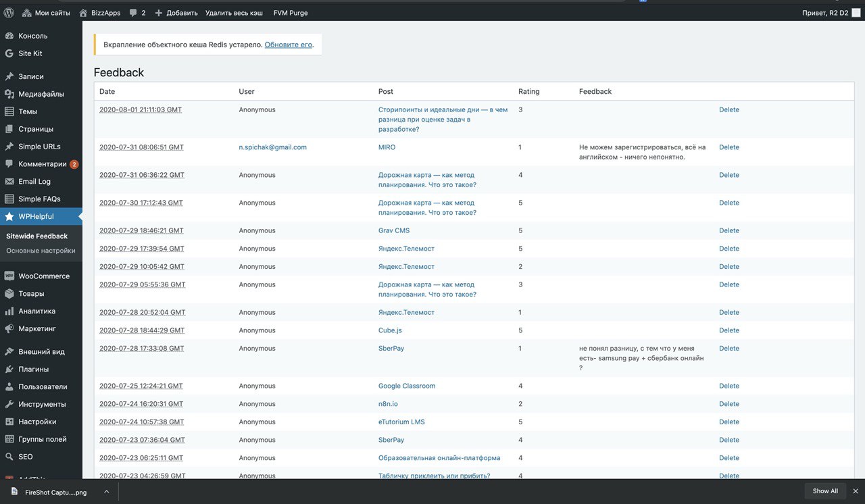Screen dimensions: 865x504
Task: Click the Обновите его link
Action: click(x=288, y=45)
